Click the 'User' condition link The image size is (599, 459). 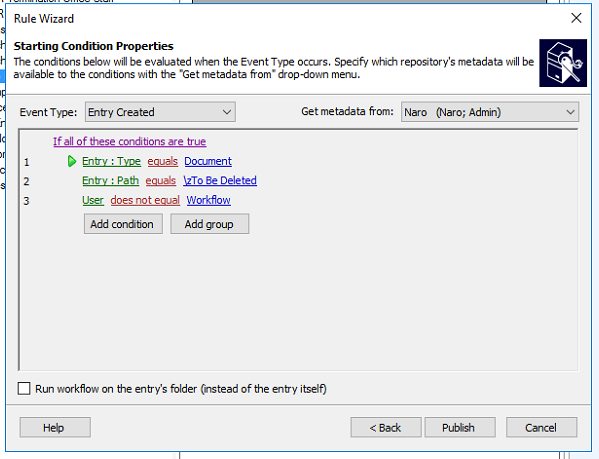point(93,200)
